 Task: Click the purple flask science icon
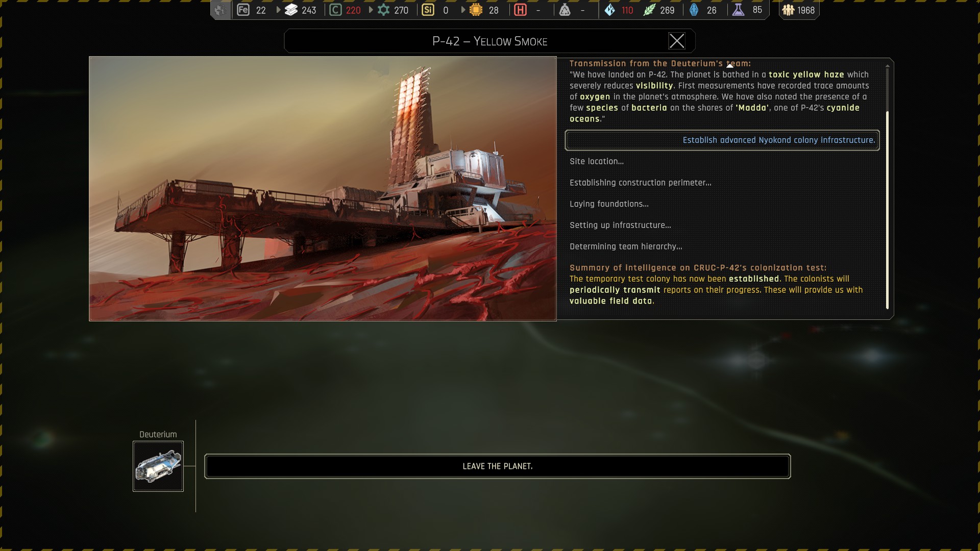tap(738, 10)
